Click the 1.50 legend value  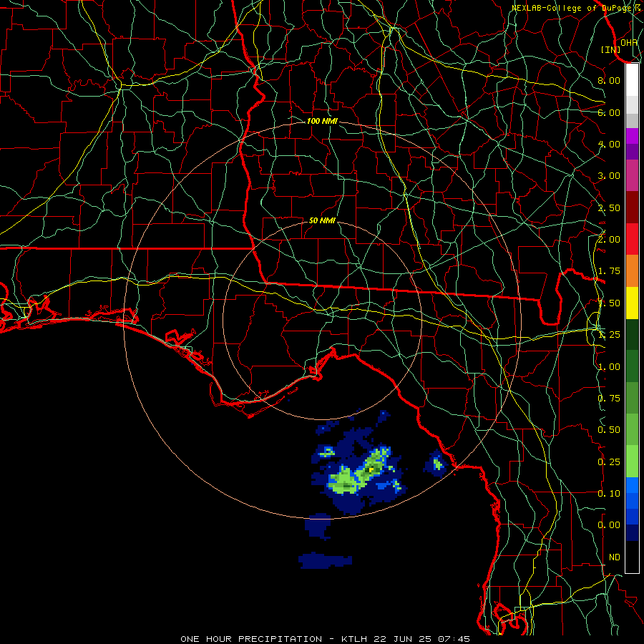pos(609,303)
